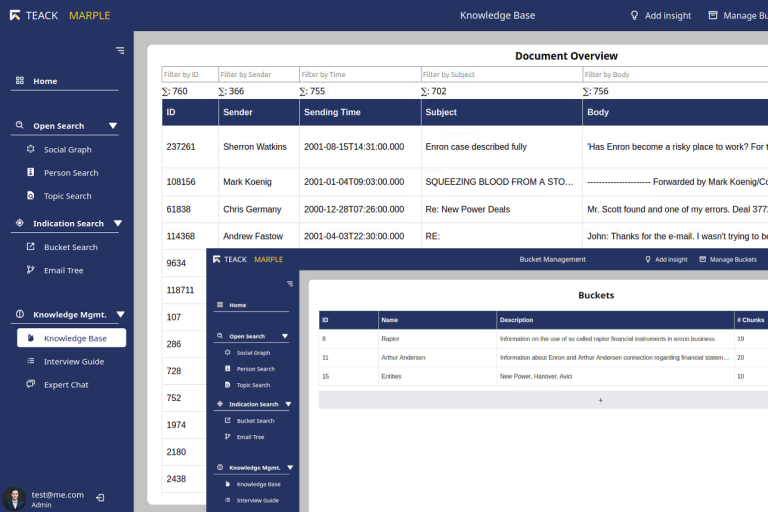Click the Sending Time column header
Viewport: 768px width, 512px height.
360,112
